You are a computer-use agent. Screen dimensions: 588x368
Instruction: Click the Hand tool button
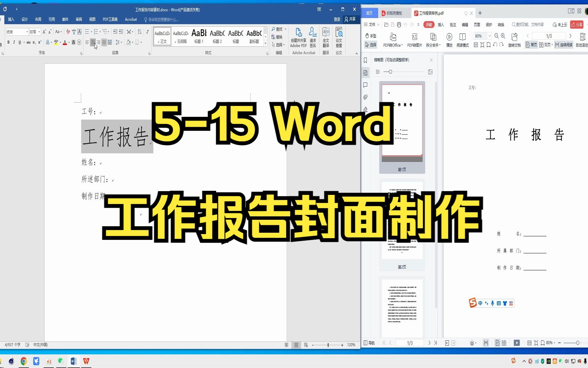pyautogui.click(x=371, y=36)
